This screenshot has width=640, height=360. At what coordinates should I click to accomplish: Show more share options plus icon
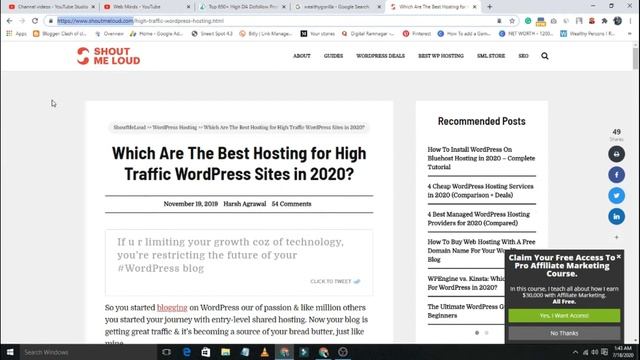click(616, 237)
